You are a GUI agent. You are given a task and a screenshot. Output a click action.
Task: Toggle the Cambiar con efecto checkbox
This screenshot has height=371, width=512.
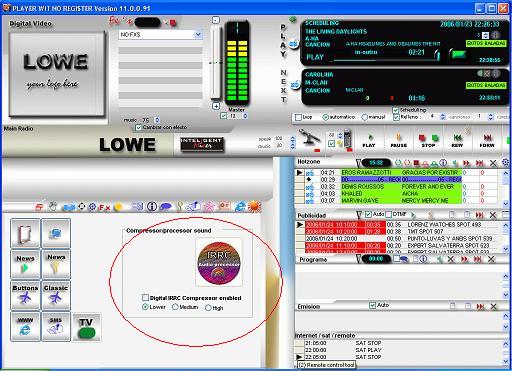pyautogui.click(x=138, y=127)
